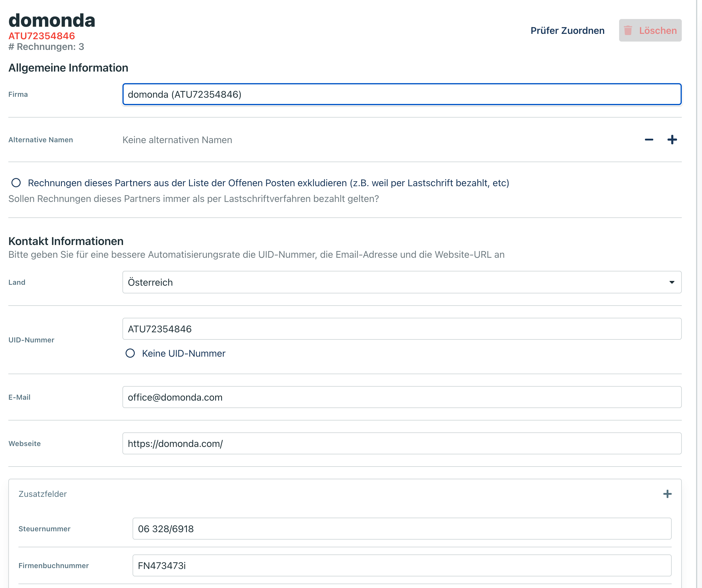
Task: Click into the Firma input field
Action: coord(401,94)
